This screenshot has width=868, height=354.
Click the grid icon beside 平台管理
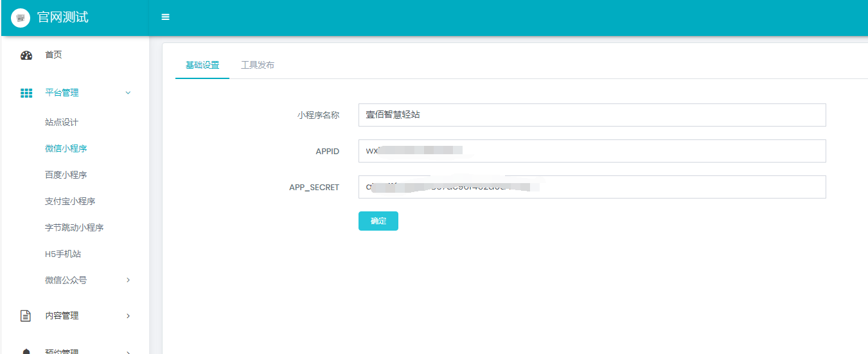point(26,93)
